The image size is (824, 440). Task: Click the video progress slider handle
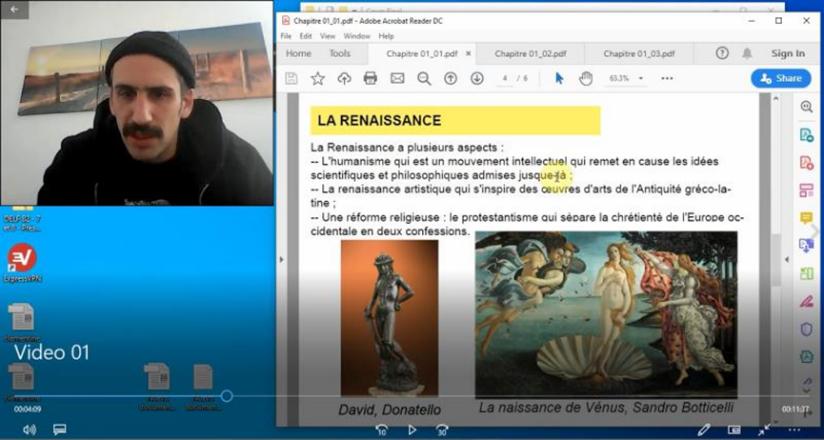(227, 396)
